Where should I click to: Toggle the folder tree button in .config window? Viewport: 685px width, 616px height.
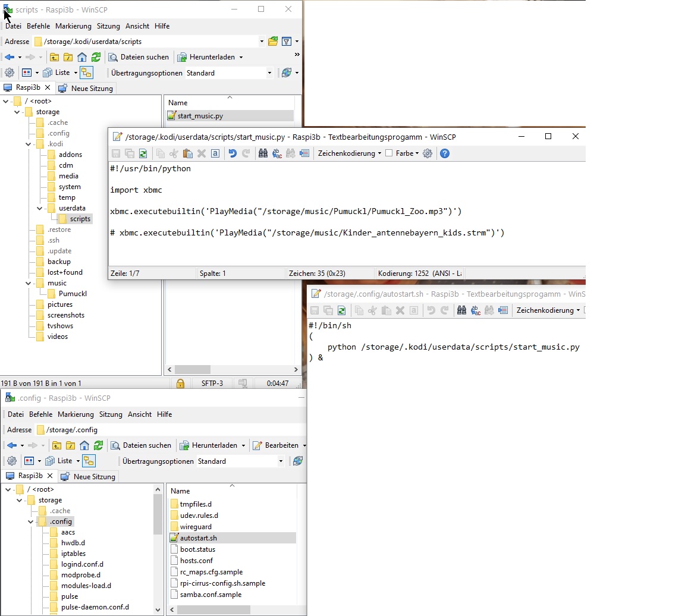tap(89, 461)
